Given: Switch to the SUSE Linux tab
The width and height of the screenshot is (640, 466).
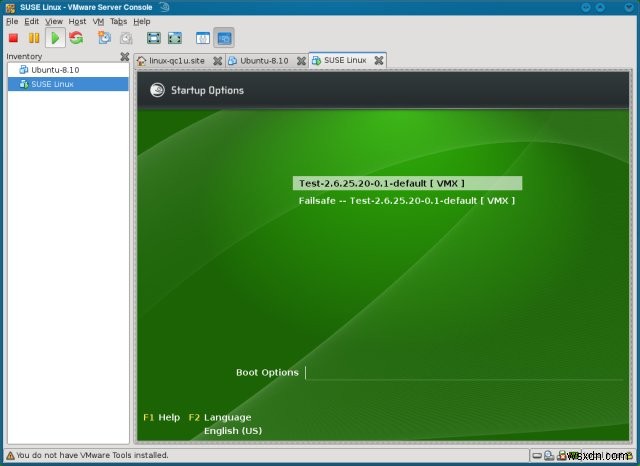Looking at the screenshot, I should point(345,60).
